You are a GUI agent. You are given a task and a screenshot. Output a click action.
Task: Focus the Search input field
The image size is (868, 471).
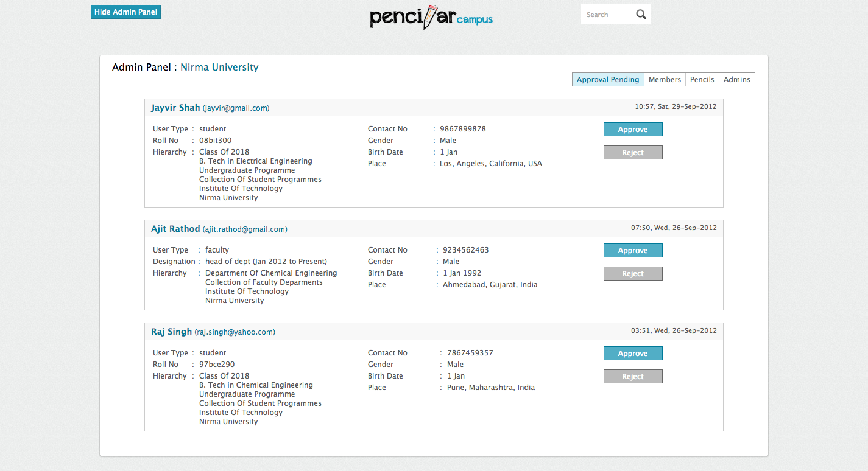(x=607, y=15)
